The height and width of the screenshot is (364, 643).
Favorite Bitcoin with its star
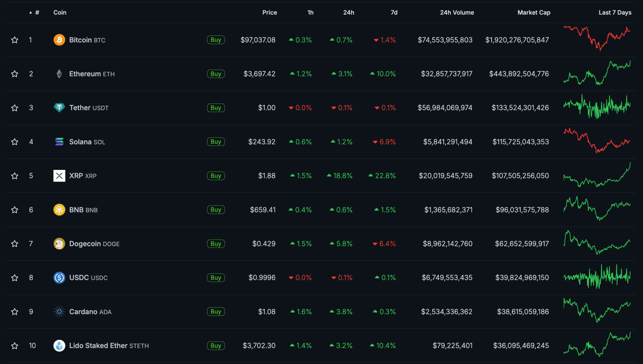point(14,40)
